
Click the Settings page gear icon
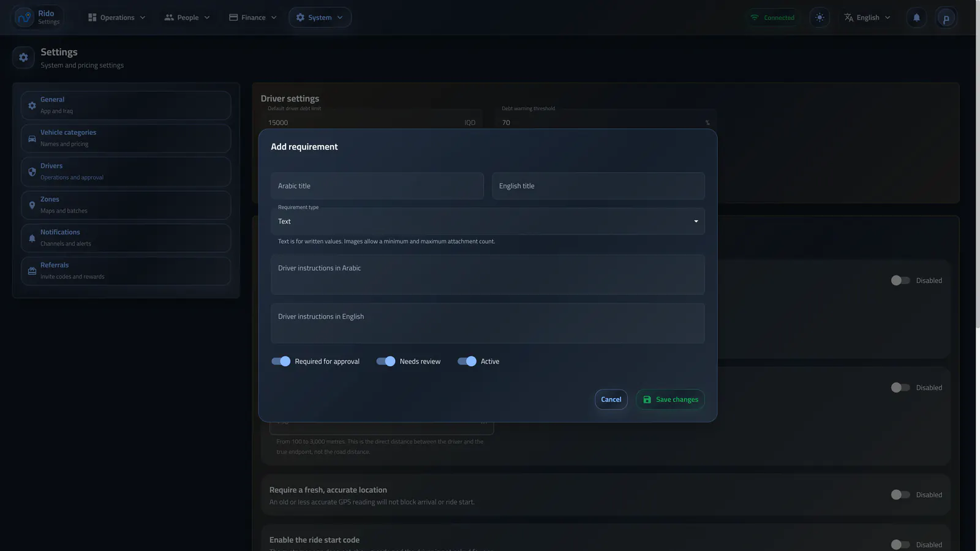point(23,58)
